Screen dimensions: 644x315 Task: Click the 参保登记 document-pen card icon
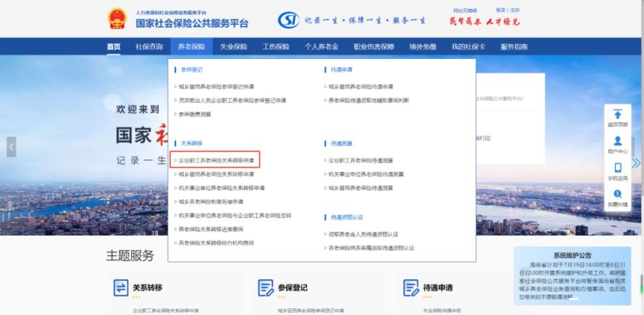[x=266, y=288]
